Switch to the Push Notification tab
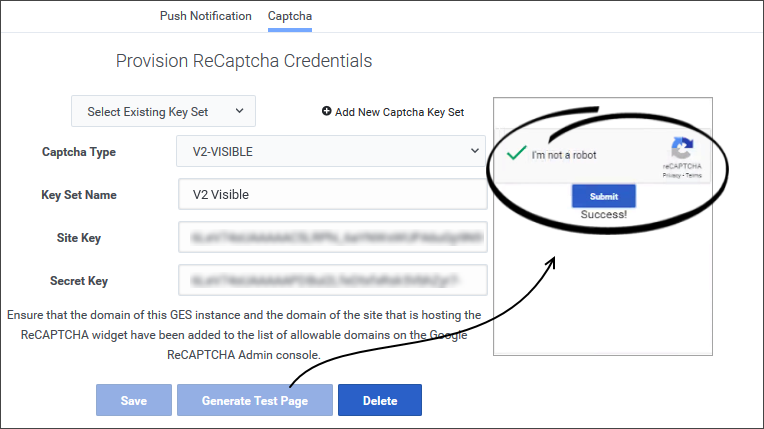This screenshot has width=764, height=429. coord(206,16)
